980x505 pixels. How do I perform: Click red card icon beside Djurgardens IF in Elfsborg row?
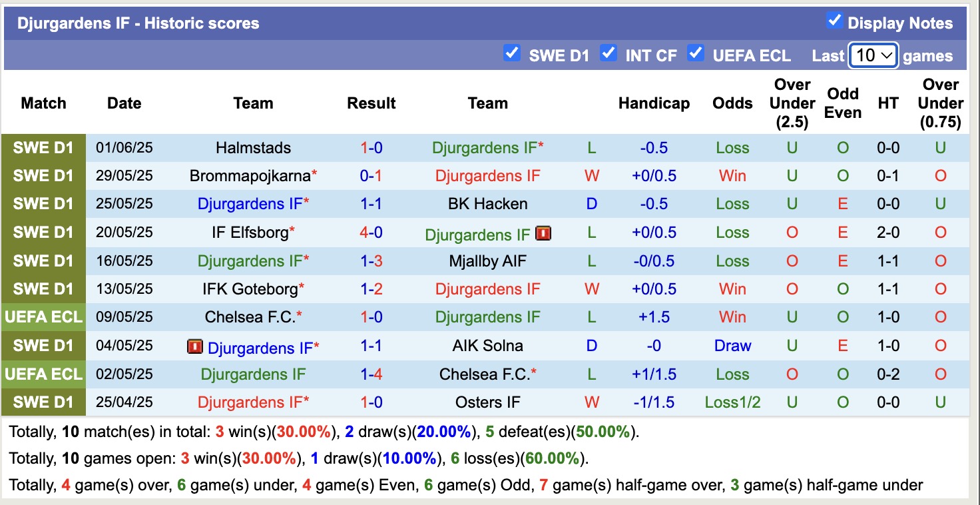coord(543,233)
